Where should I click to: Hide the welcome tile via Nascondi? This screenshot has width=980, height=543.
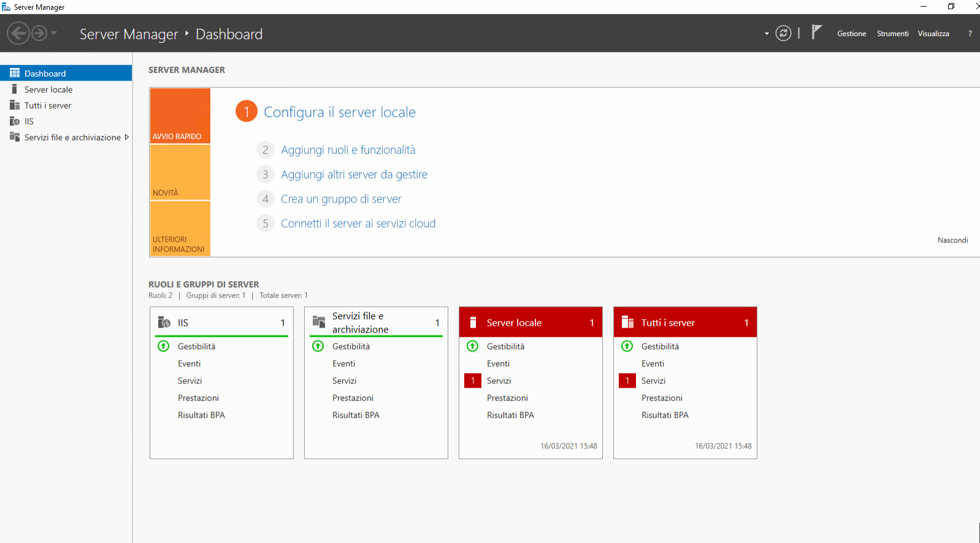(952, 240)
